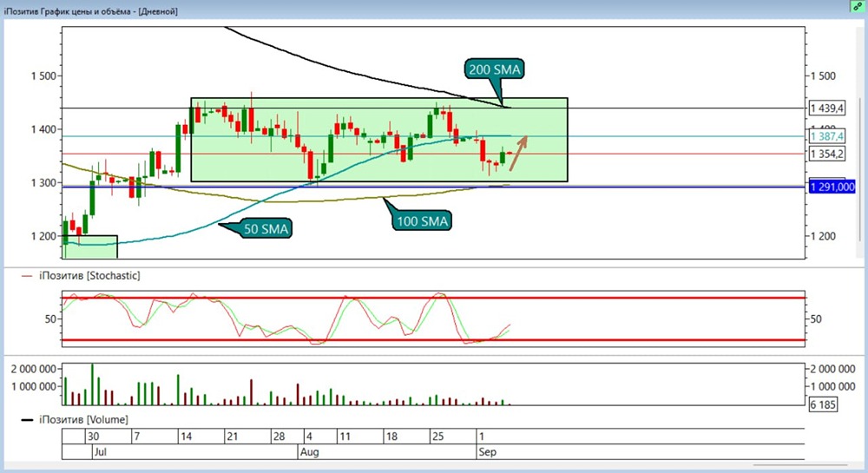Viewport: 868px width, 473px height.
Task: Click the 50 label on left Stochastic axis
Action: tap(51, 319)
